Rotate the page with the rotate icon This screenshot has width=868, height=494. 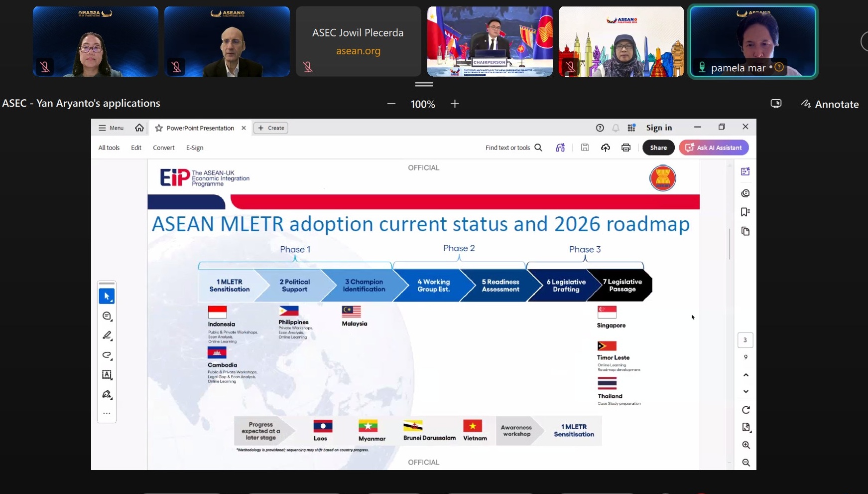coord(746,410)
